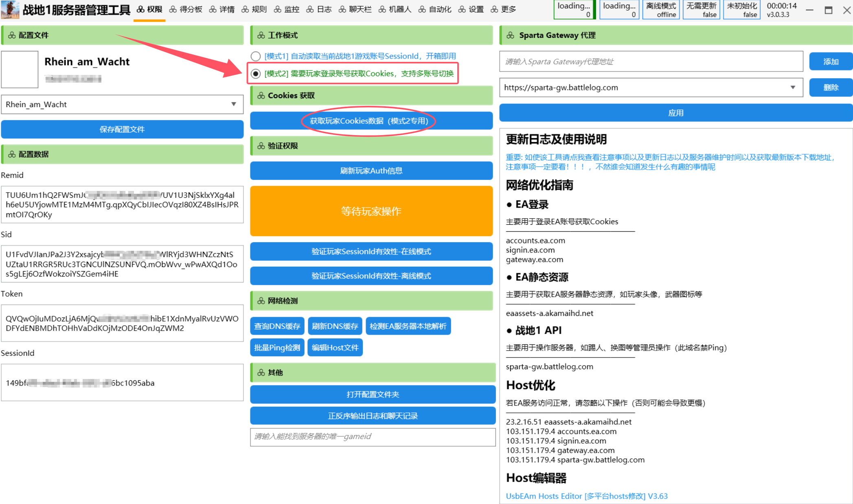Open UsbEAm Hosts Editor V3.63 link
The height and width of the screenshot is (504, 853).
(x=587, y=496)
